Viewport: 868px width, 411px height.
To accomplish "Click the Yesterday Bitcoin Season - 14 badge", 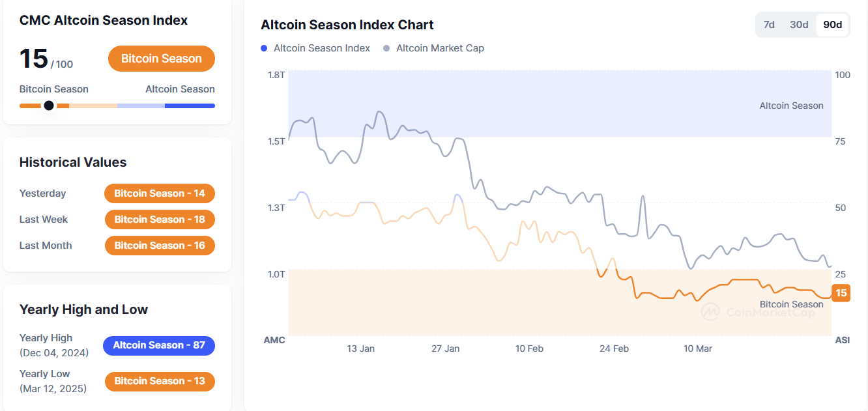I will tap(160, 193).
